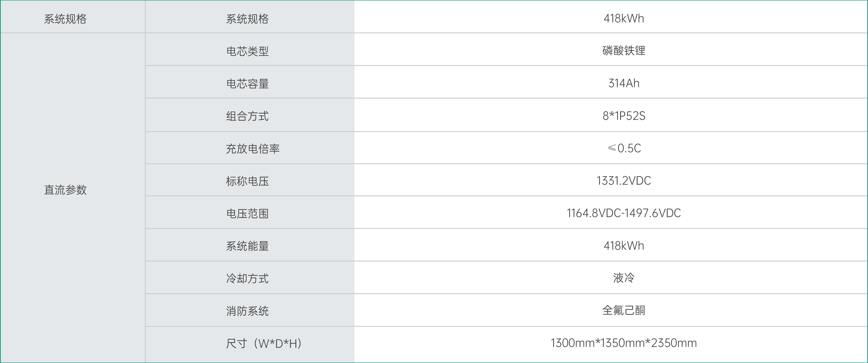This screenshot has height=363, width=868.
Task: Select the 组合方式 label
Action: point(247,116)
